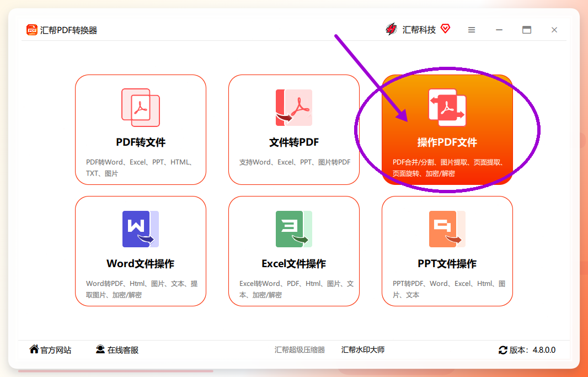Click the 汇帮PDF转换器 logo icon
This screenshot has height=377, width=588.
click(x=32, y=30)
